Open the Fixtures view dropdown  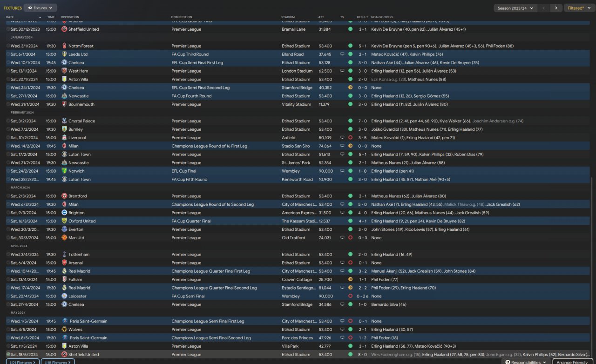[40, 8]
